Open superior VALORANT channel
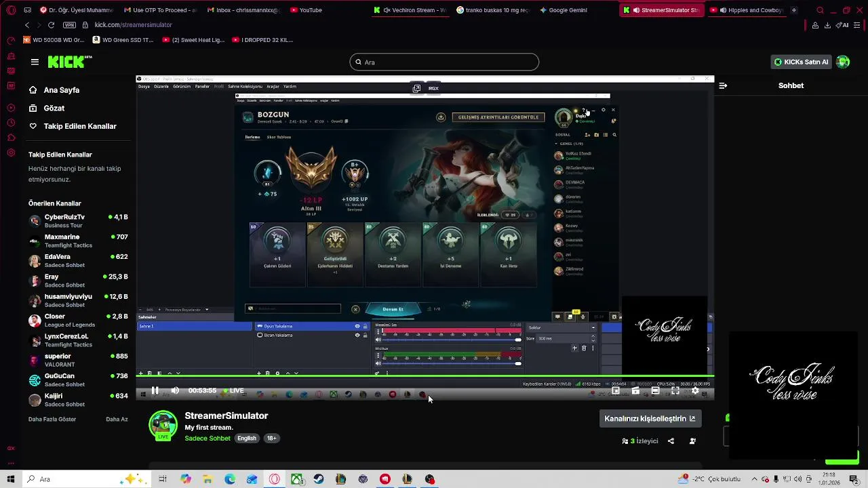The width and height of the screenshot is (868, 488). point(78,360)
